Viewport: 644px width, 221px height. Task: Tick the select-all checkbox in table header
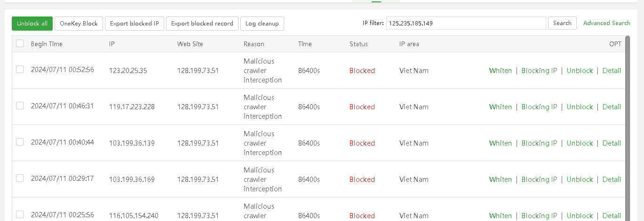[x=20, y=43]
